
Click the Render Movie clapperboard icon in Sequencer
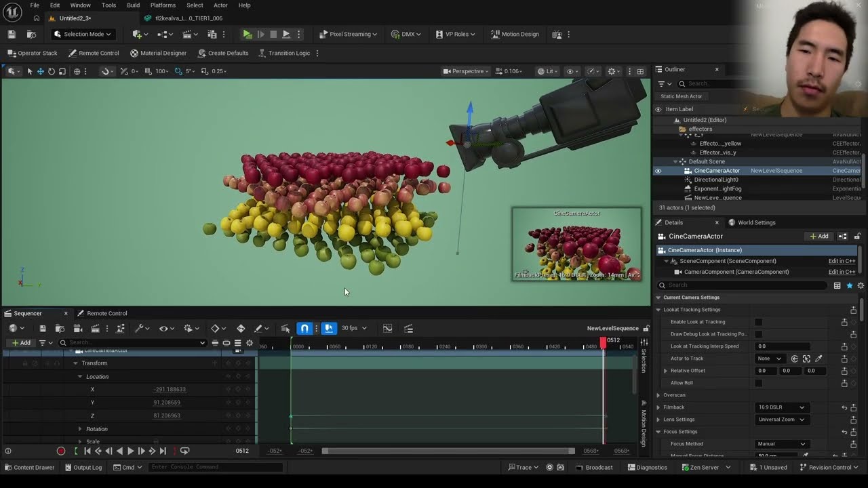pos(94,328)
